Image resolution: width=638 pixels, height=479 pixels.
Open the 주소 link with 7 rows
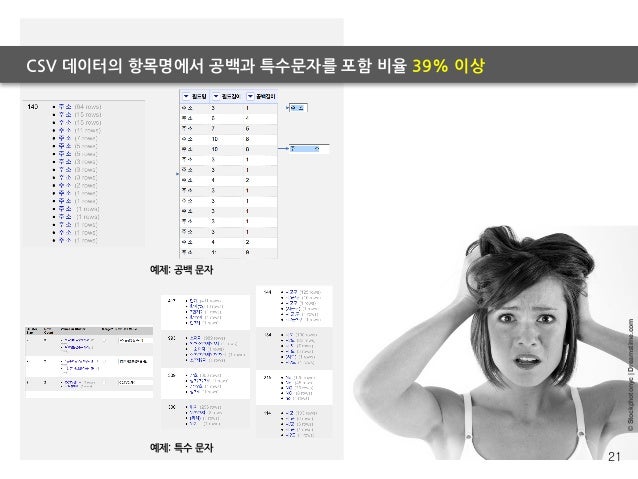coord(65,138)
